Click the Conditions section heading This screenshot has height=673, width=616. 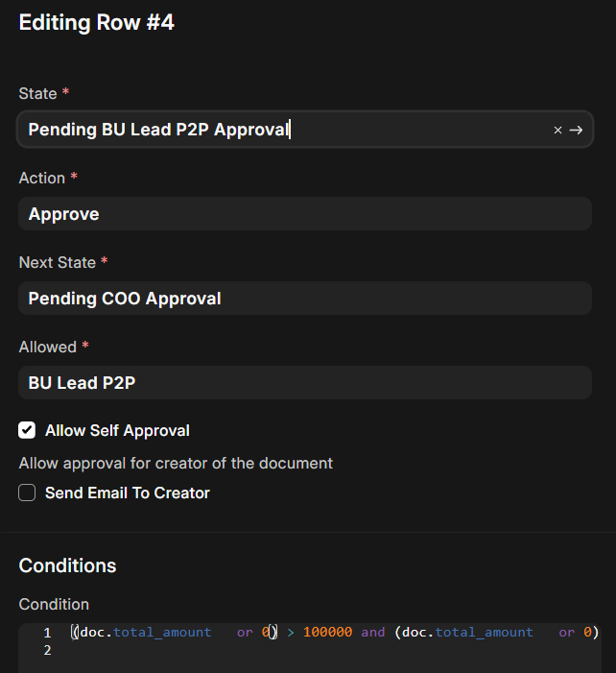pos(67,565)
